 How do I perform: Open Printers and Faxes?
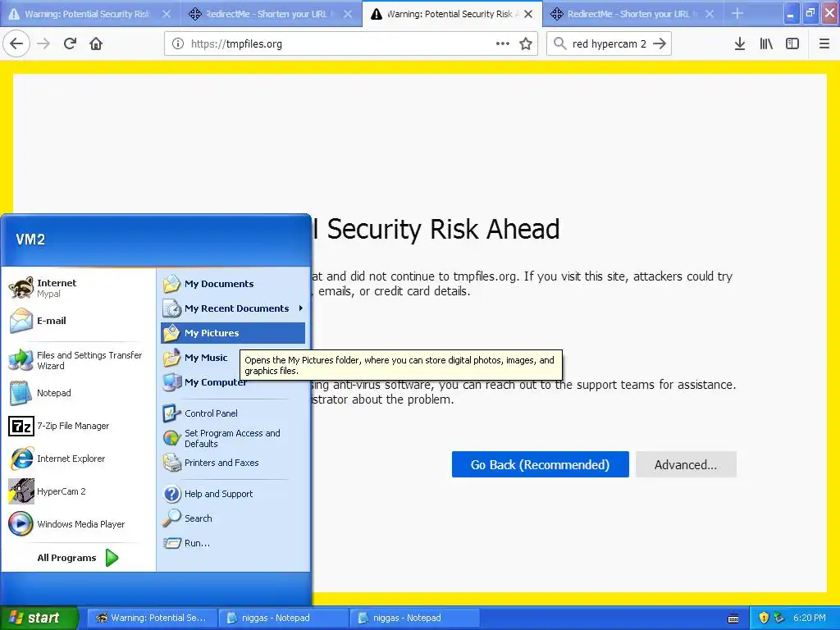coord(233,463)
